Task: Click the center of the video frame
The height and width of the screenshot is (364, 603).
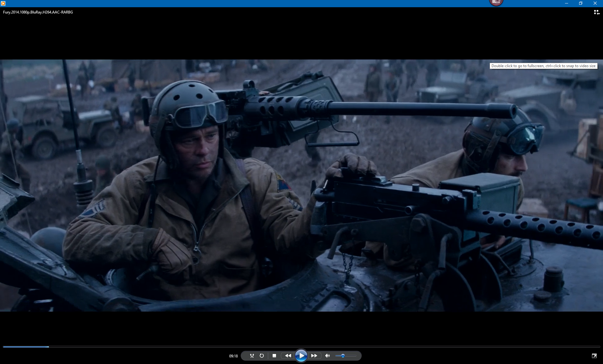Action: [301, 185]
